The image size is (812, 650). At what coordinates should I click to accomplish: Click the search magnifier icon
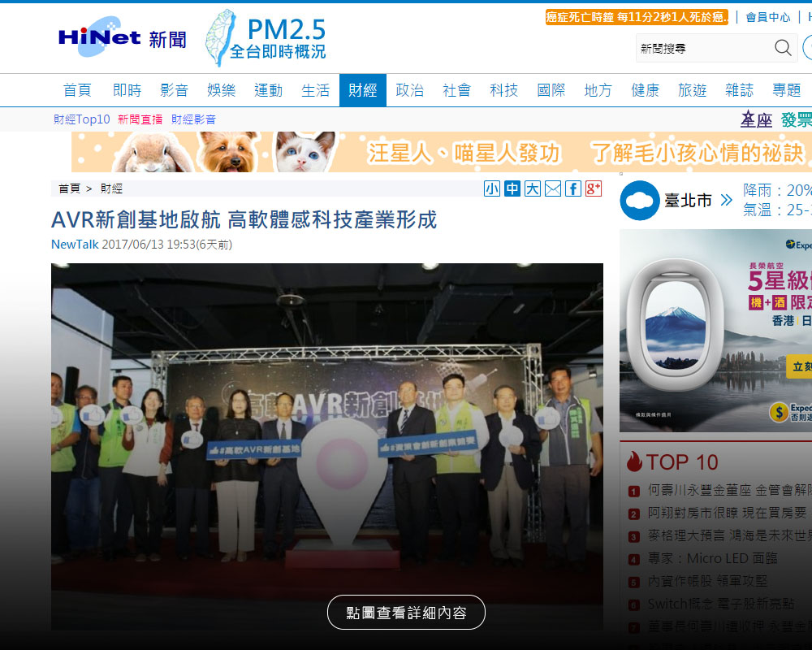pyautogui.click(x=783, y=48)
